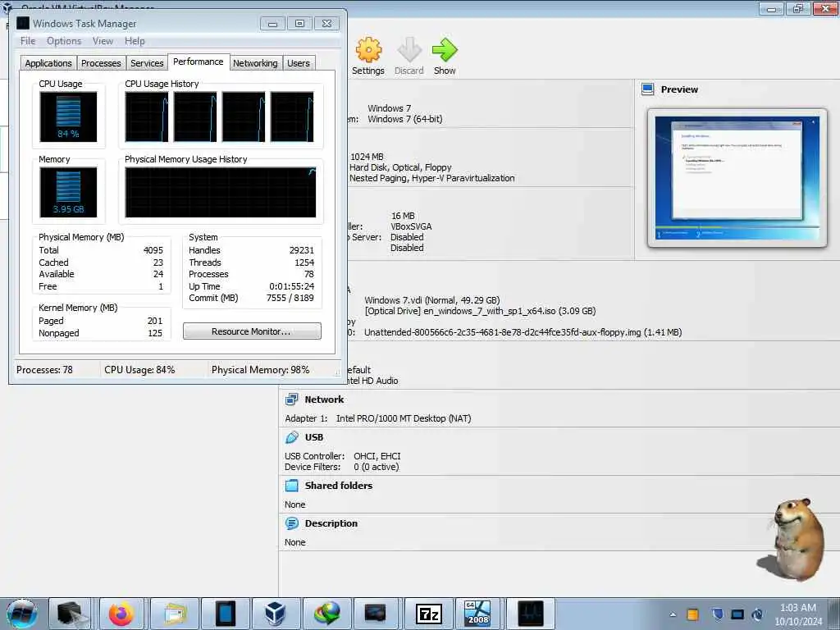
Task: Click 'Physical Memory: 98%' in status bar
Action: click(x=260, y=370)
